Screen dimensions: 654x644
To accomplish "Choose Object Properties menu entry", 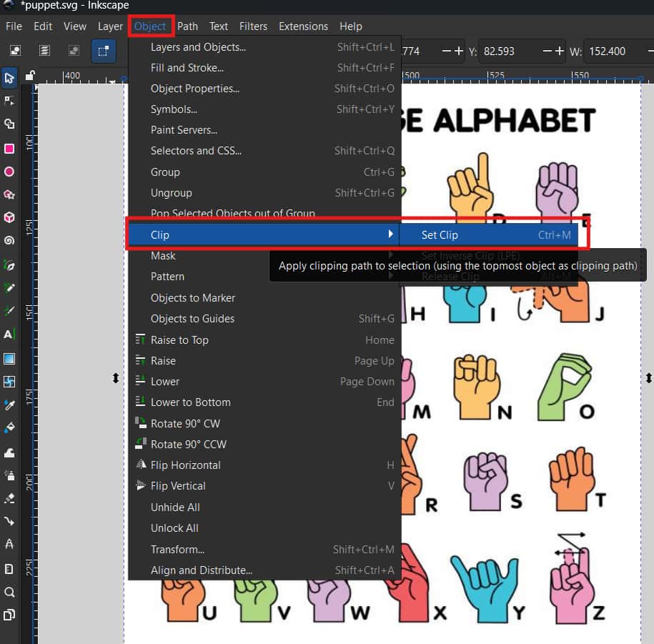I will 264,89.
